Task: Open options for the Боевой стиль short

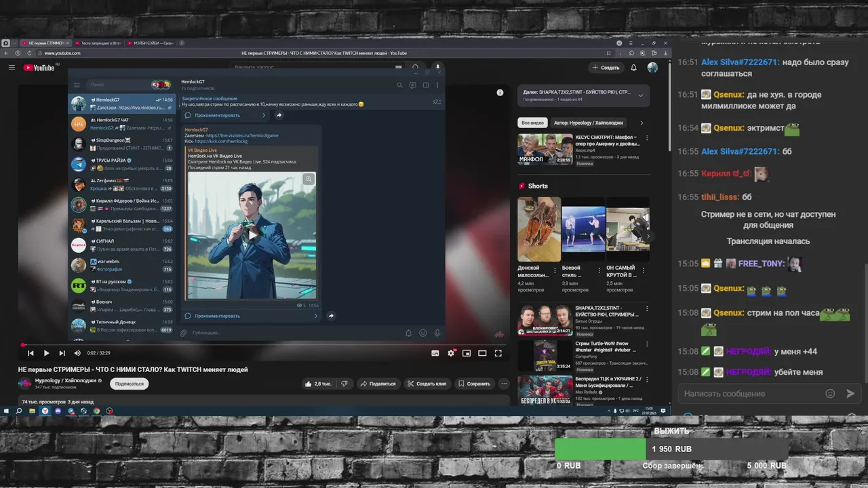Action: [599, 270]
